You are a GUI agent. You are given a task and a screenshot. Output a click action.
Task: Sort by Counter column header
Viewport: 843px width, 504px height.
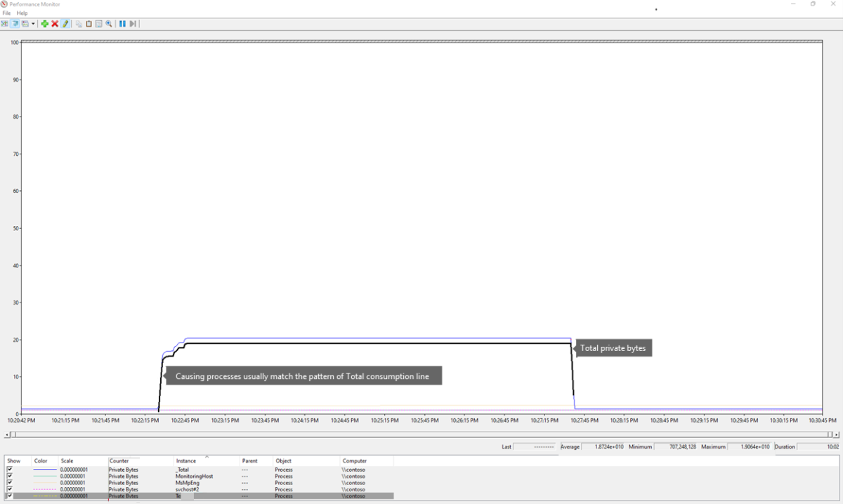pyautogui.click(x=140, y=461)
